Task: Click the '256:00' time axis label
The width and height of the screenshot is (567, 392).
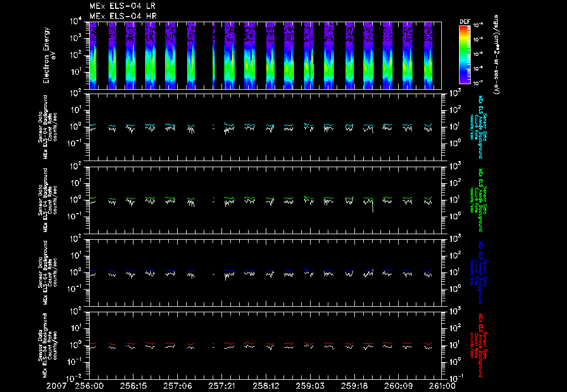Action: point(89,386)
